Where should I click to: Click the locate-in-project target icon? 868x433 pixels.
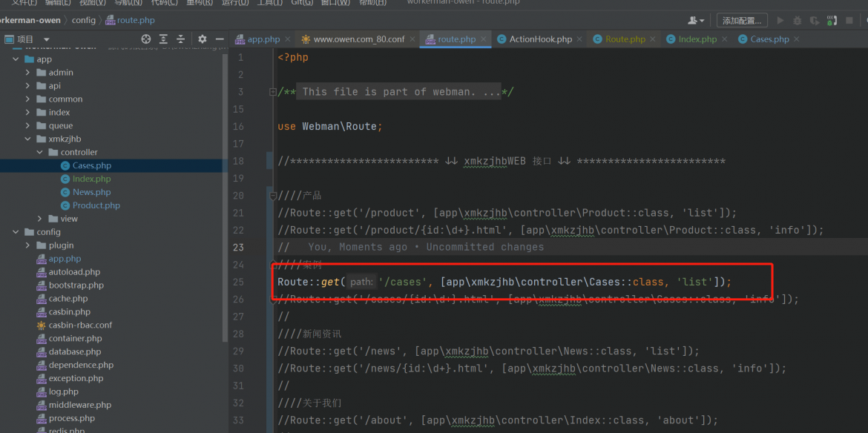146,39
